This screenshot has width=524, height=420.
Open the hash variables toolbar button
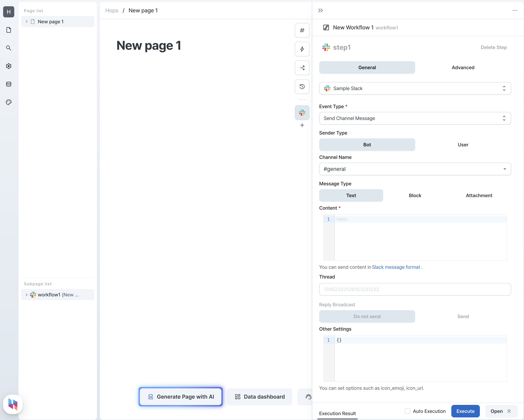click(302, 30)
